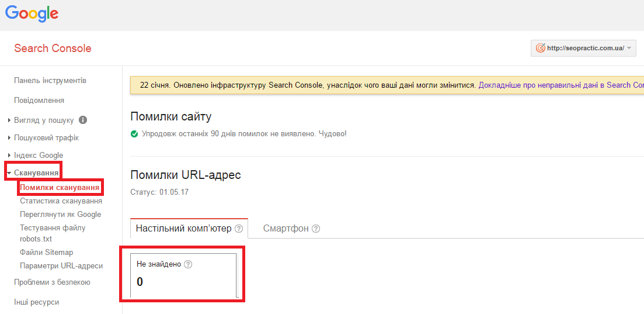Image resolution: width=644 pixels, height=314 pixels.
Task: Open Панель інструментів in sidebar
Action: pos(50,80)
